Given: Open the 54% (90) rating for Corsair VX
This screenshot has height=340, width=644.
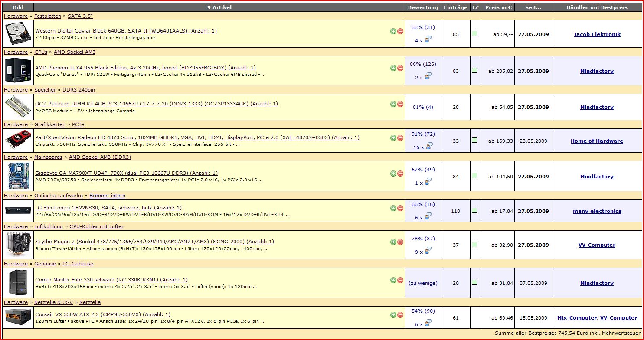Looking at the screenshot, I should pyautogui.click(x=423, y=311).
